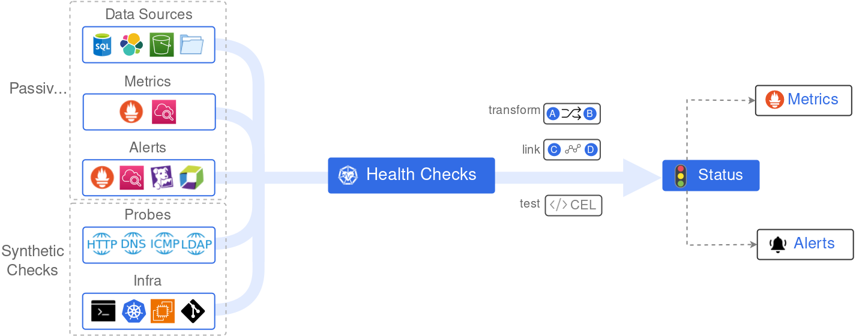Click the orange EC2 chip icon
868x336 pixels.
[x=163, y=311]
